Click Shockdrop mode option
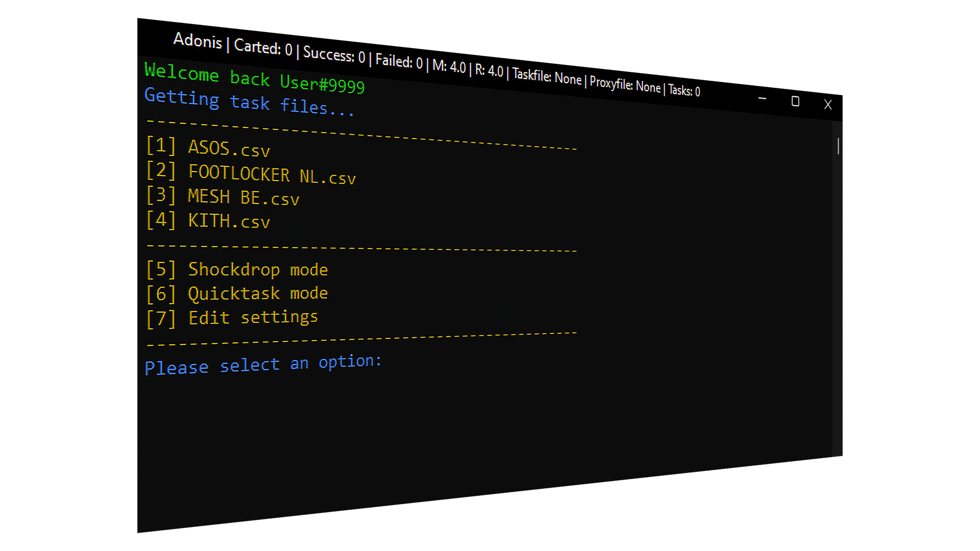This screenshot has height=551, width=980. (x=258, y=269)
